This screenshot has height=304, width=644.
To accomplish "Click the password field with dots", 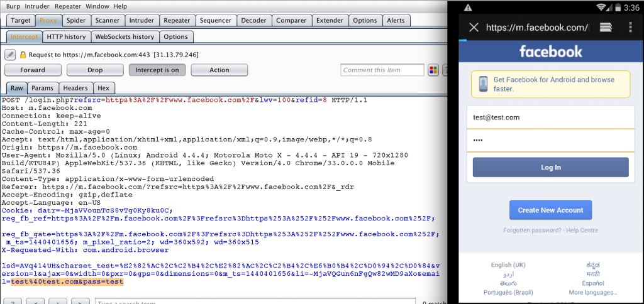I will (551, 140).
